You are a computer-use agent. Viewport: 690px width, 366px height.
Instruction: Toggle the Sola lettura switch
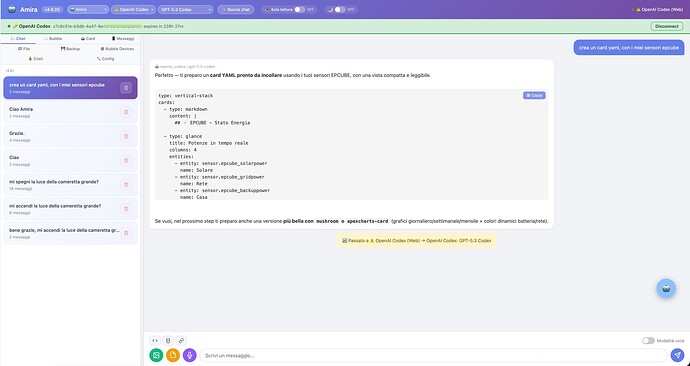pyautogui.click(x=300, y=9)
